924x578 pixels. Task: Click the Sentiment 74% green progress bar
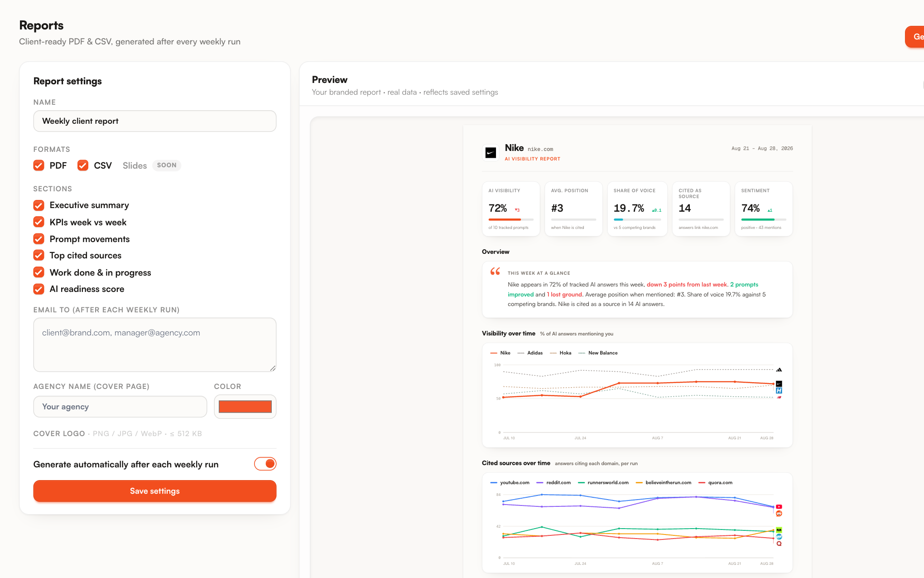(764, 220)
